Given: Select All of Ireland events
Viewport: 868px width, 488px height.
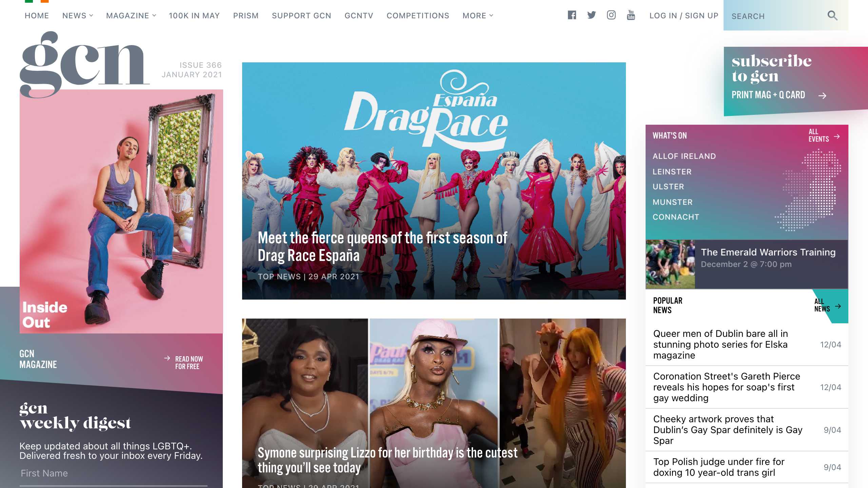Looking at the screenshot, I should pyautogui.click(x=684, y=156).
